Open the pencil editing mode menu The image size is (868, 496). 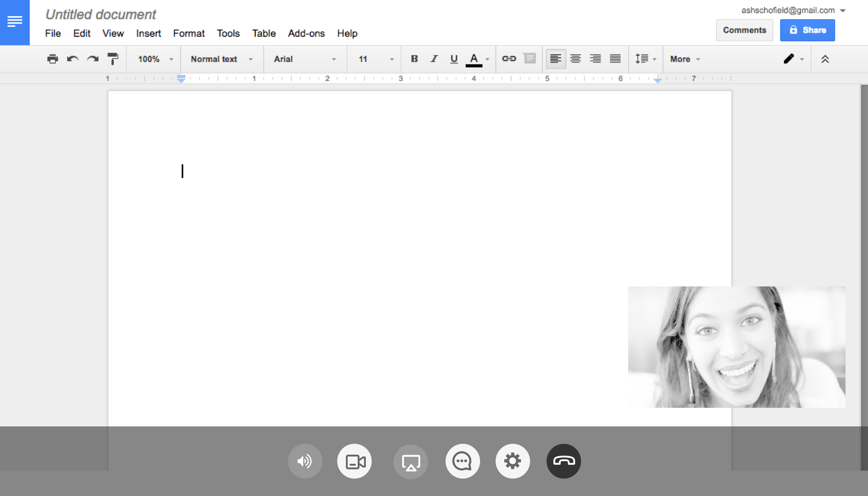793,59
